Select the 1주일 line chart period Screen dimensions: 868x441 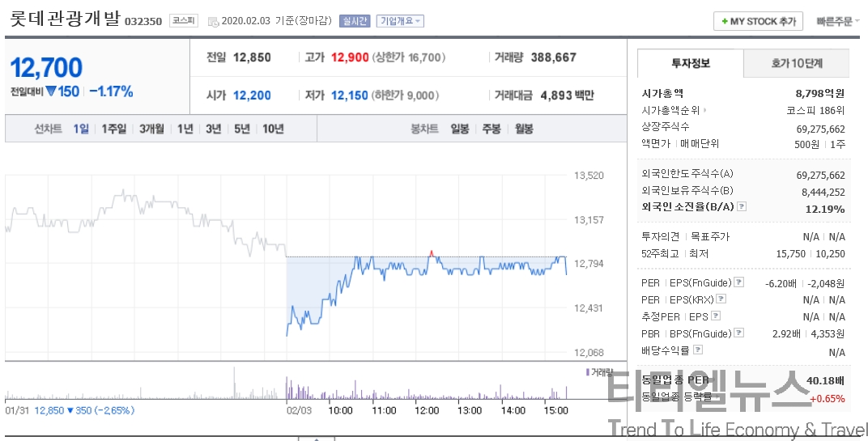pyautogui.click(x=114, y=129)
